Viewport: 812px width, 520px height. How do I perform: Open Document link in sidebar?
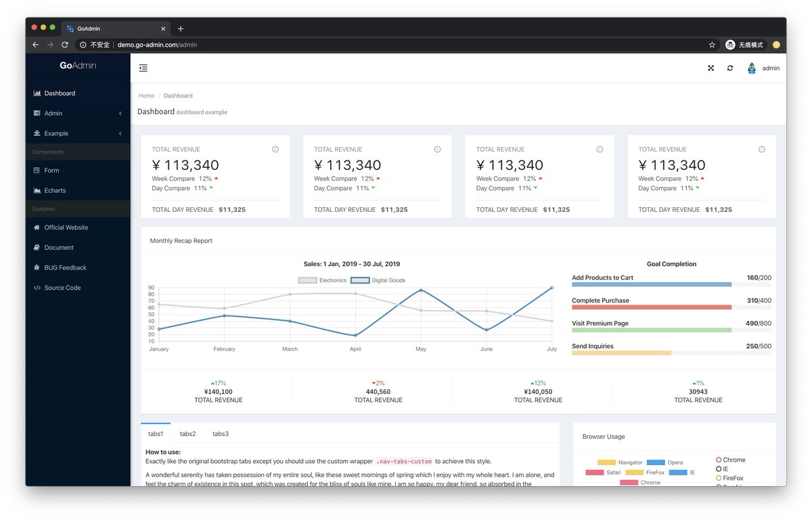pos(78,248)
